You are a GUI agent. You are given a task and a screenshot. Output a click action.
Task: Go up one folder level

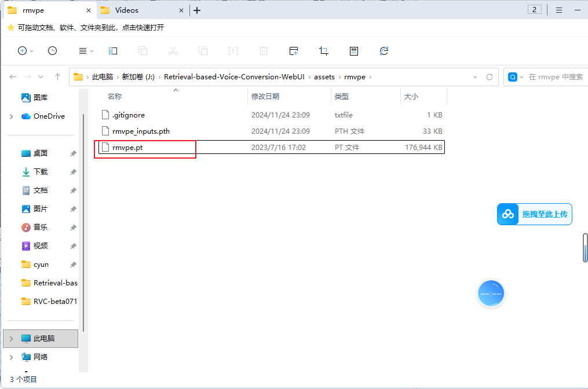point(57,77)
